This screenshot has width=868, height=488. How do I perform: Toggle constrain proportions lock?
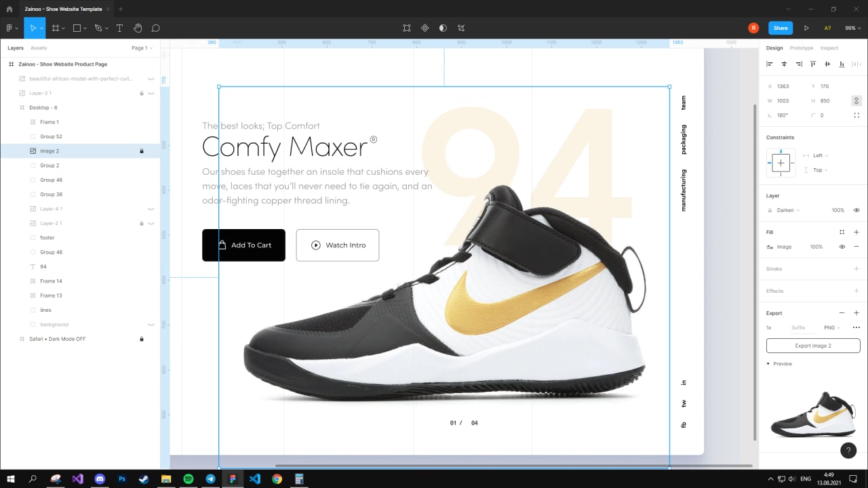coord(856,100)
